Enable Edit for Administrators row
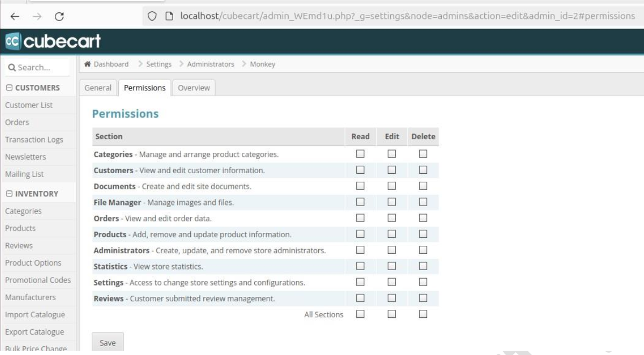Viewport: 644px width, 355px height. tap(392, 250)
